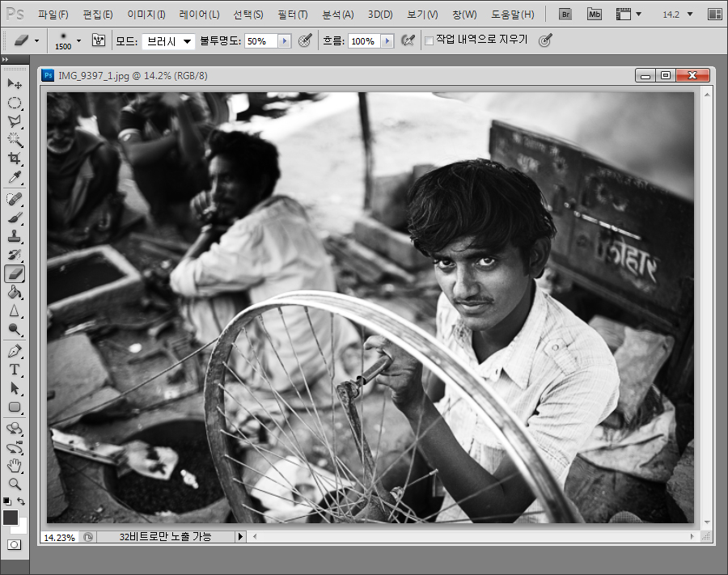This screenshot has height=575, width=728.
Task: Select the Eraser tool in toolbox
Action: click(15, 273)
